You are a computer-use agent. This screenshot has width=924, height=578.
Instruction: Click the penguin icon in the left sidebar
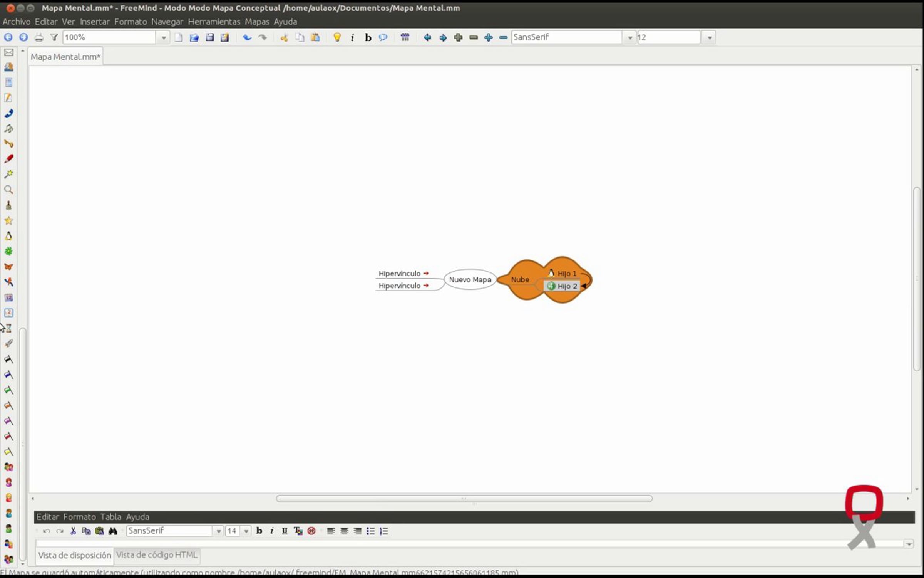[x=8, y=236]
